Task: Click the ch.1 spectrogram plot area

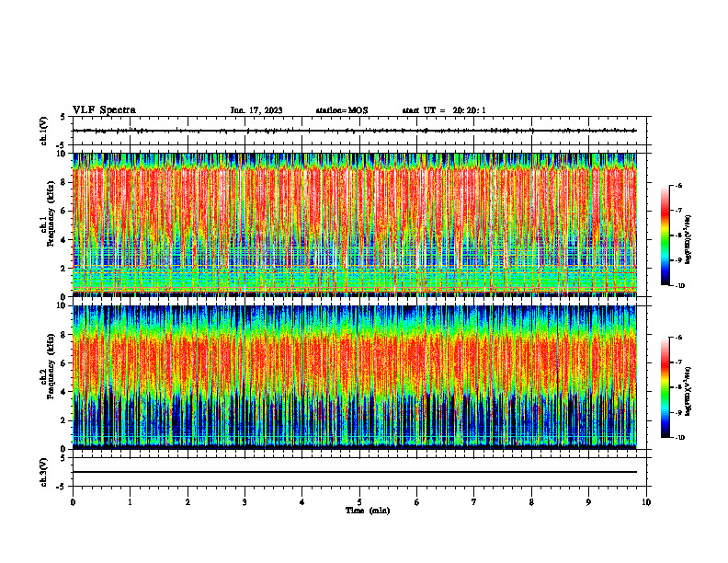Action: click(x=355, y=224)
